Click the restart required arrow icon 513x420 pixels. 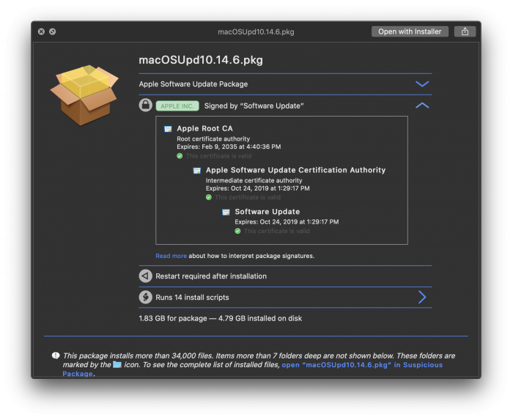tap(146, 276)
